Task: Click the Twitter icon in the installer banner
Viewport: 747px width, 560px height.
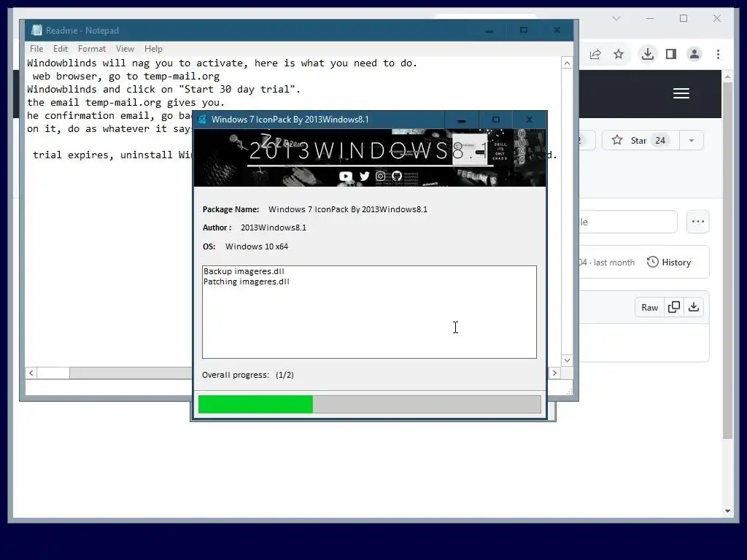Action: pos(365,176)
